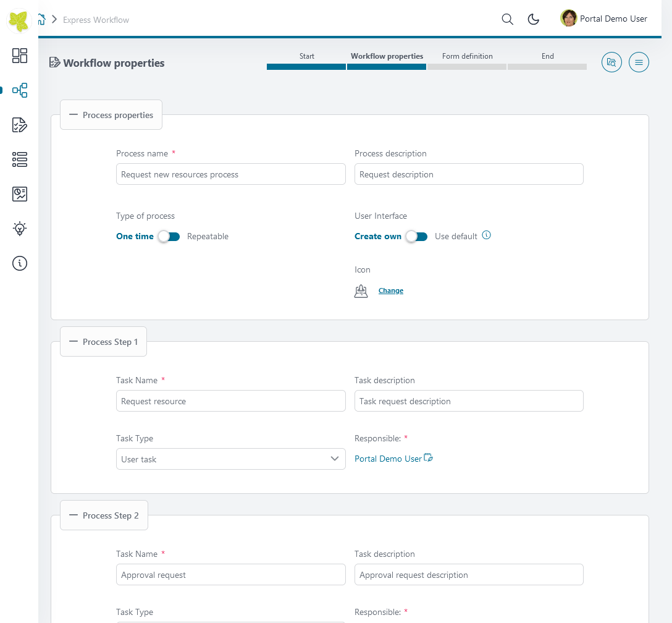Image resolution: width=672 pixels, height=623 pixels.
Task: Collapse the Process properties section
Action: [111, 115]
